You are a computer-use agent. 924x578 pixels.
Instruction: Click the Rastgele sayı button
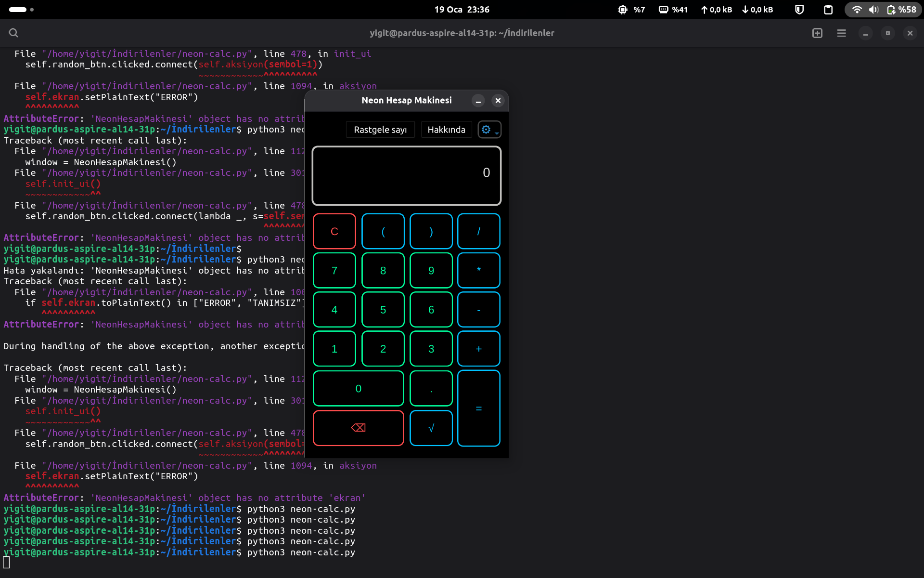380,130
